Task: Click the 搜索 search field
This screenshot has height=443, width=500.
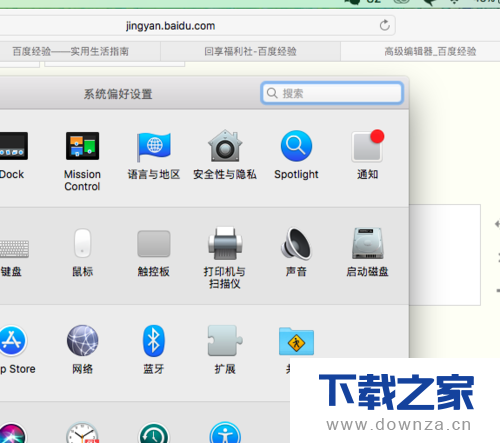Action: 332,93
